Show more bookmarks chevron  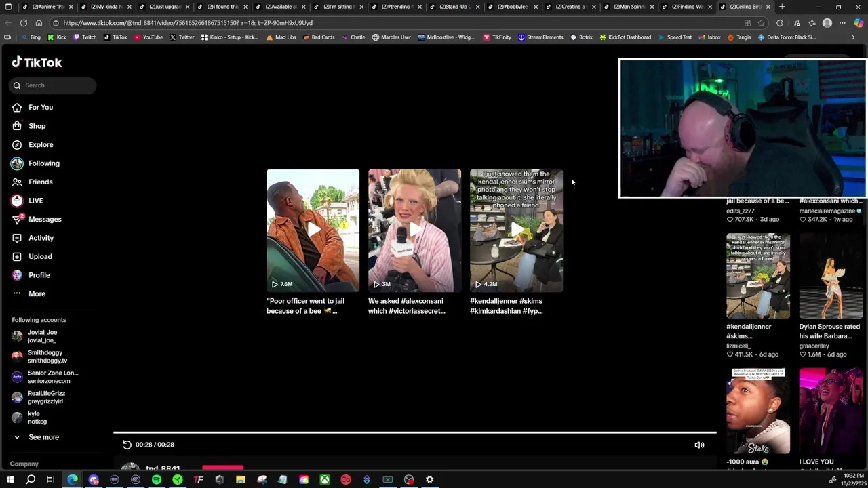tap(852, 37)
